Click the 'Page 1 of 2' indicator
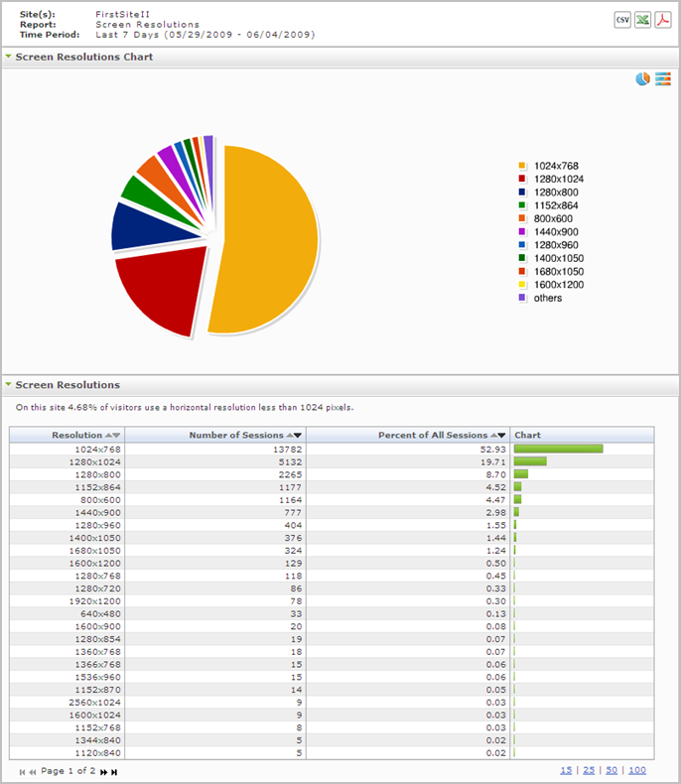Image resolution: width=681 pixels, height=784 pixels. pyautogui.click(x=68, y=770)
